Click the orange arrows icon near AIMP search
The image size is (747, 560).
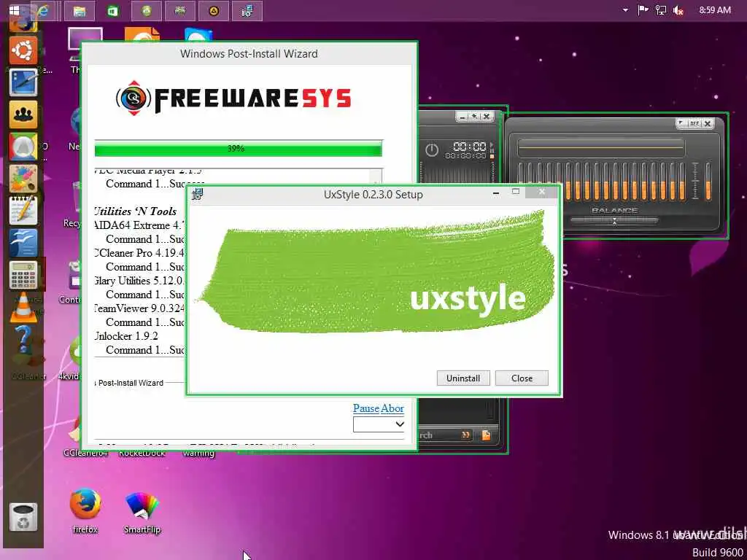[465, 435]
